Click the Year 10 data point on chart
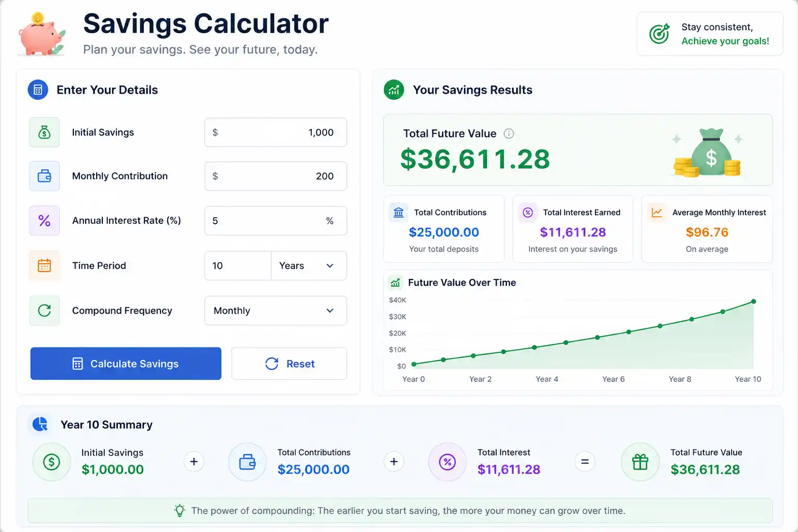 point(753,301)
